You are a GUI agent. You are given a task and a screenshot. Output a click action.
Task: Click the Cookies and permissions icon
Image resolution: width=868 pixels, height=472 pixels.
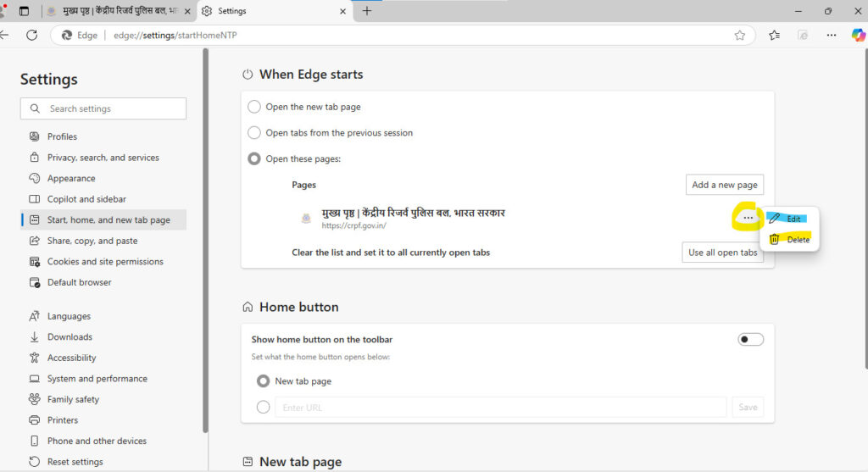(x=34, y=261)
